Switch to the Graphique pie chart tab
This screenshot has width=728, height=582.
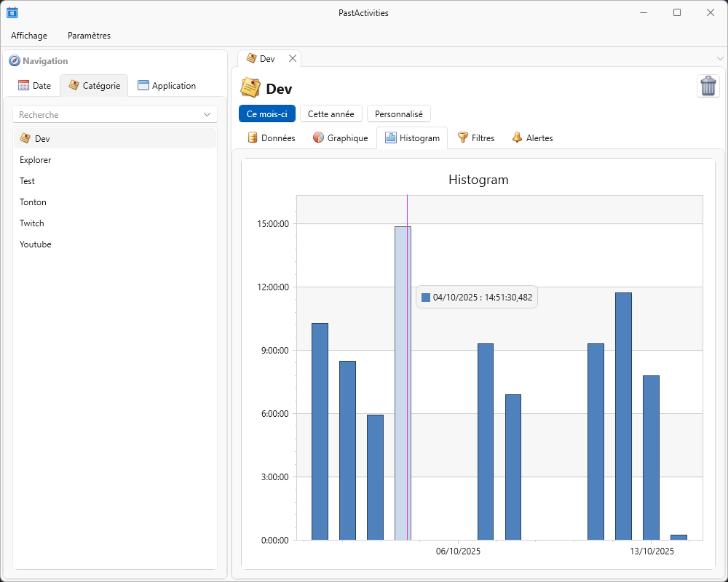point(340,137)
